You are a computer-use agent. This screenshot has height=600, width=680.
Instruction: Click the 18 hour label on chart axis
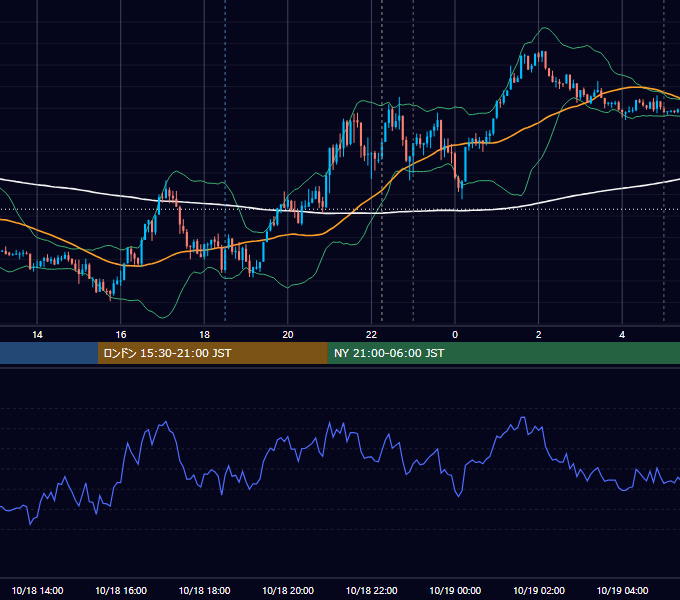[204, 335]
